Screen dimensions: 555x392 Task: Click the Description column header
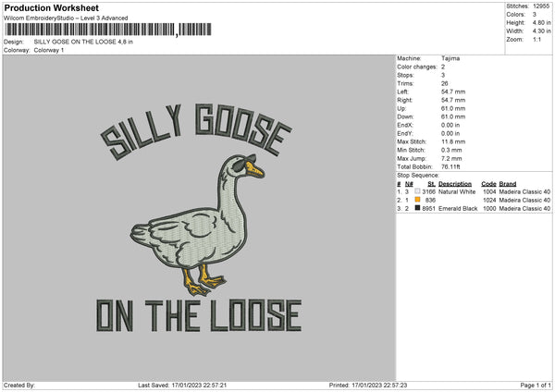[x=454, y=183]
